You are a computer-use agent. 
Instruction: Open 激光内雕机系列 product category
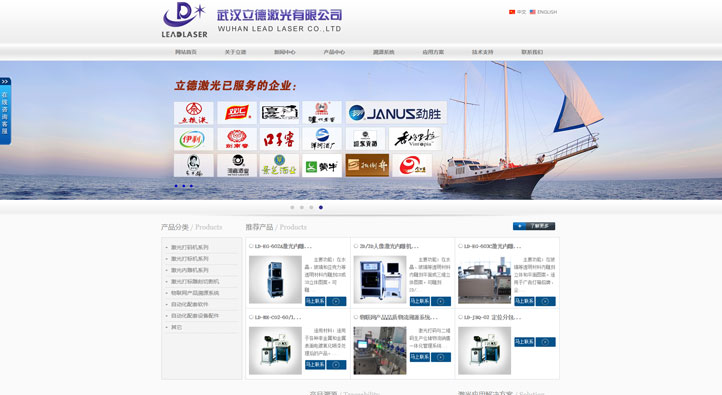190,270
